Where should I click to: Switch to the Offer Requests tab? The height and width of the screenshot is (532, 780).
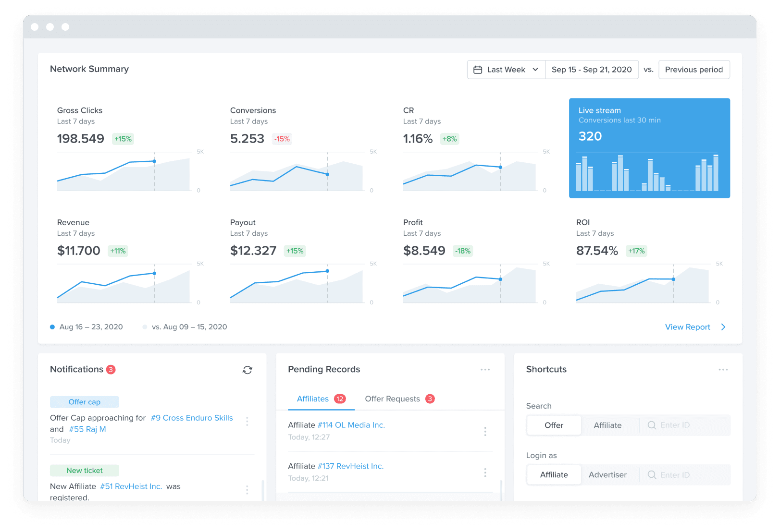[x=392, y=399]
